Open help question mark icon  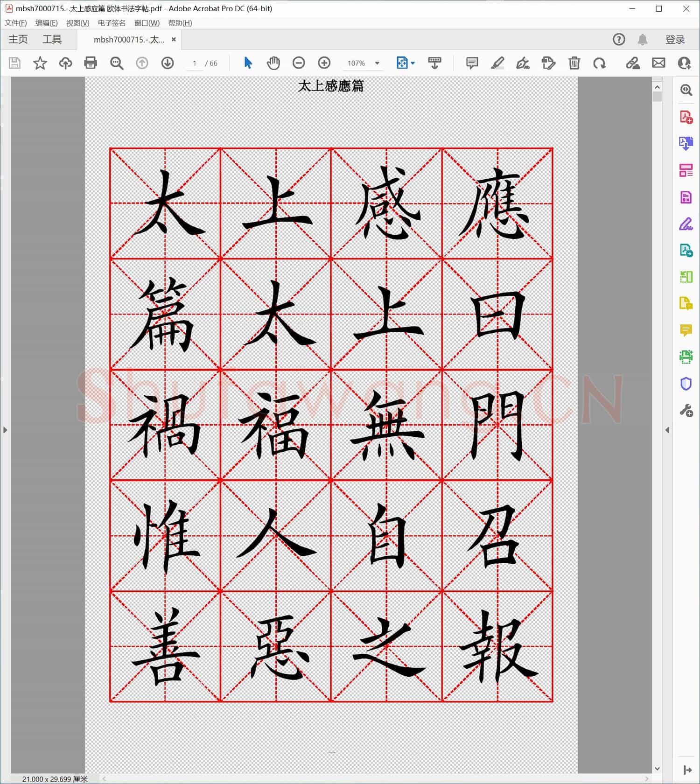pyautogui.click(x=619, y=40)
